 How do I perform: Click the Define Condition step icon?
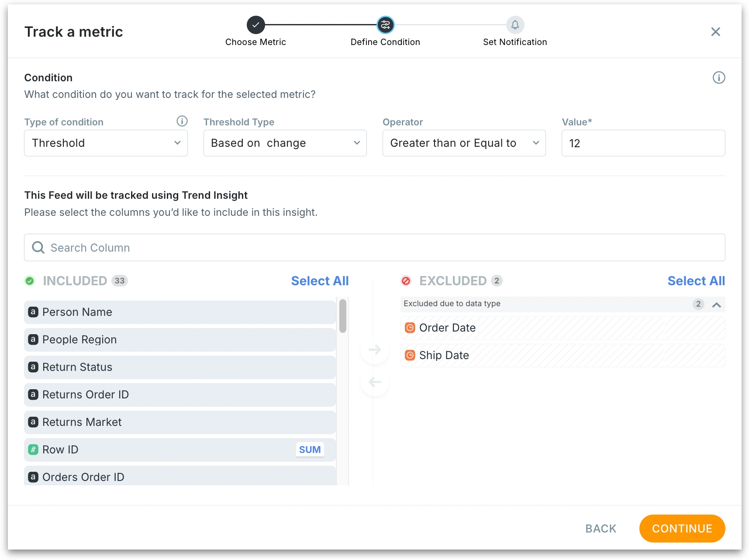click(x=385, y=25)
